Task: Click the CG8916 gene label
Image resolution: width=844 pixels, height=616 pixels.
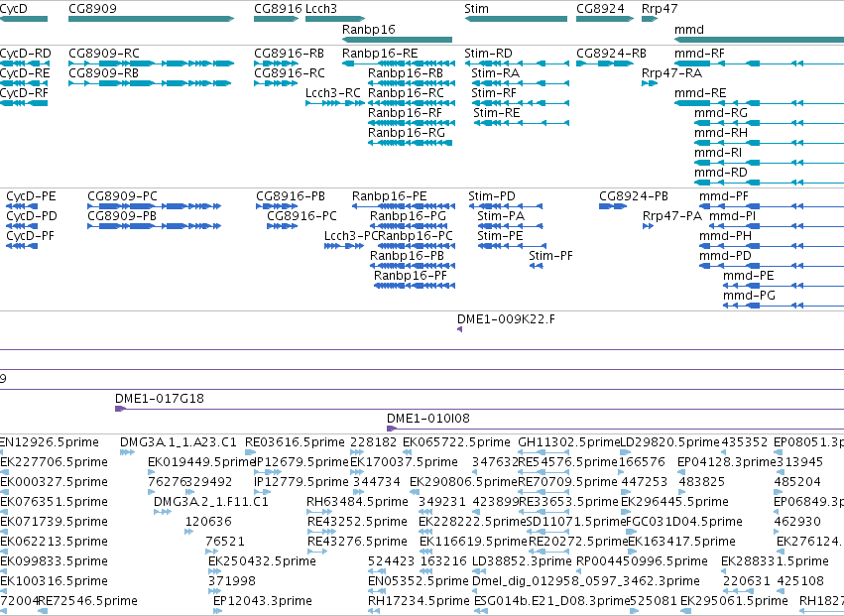Action: 278,9
